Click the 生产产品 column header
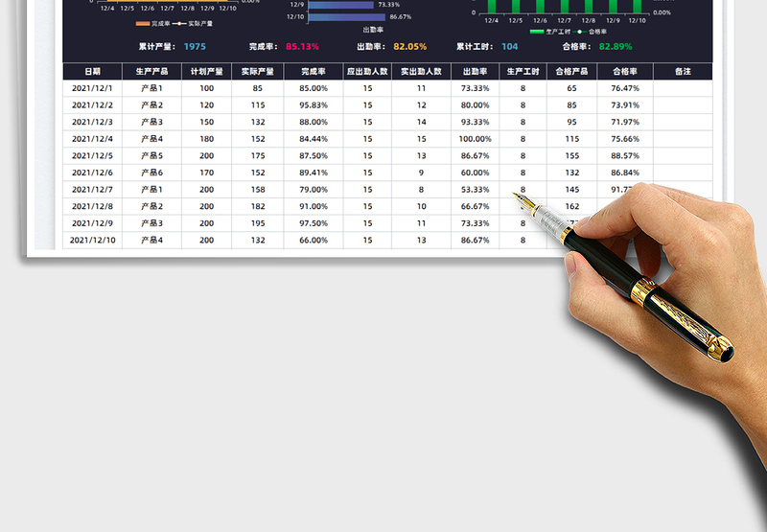The width and height of the screenshot is (767, 532). click(151, 71)
